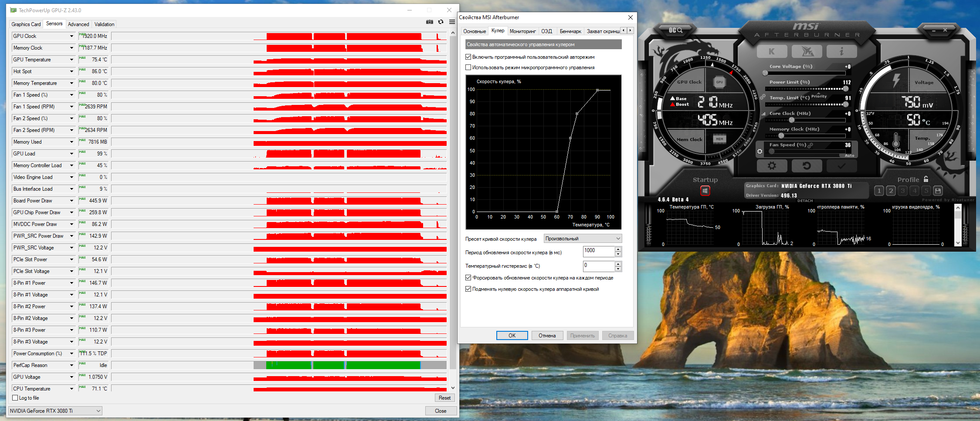
Task: Select profile slot 4 in Afterburner
Action: click(914, 191)
